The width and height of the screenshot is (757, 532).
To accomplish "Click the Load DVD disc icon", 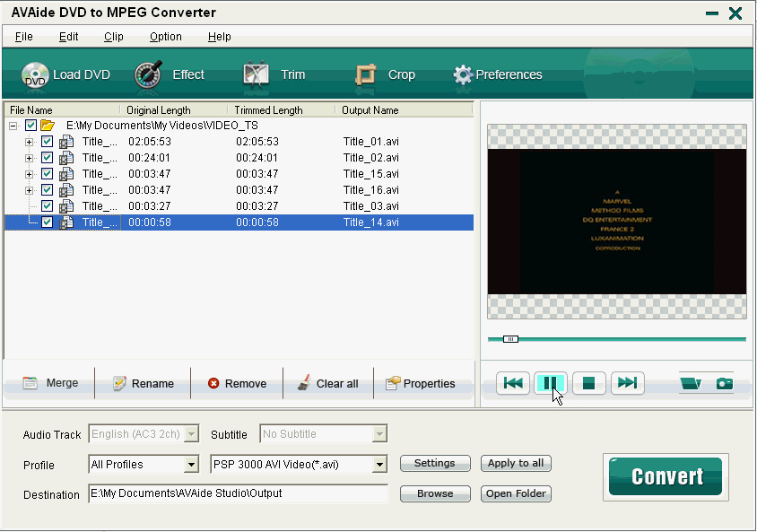I will (x=35, y=75).
